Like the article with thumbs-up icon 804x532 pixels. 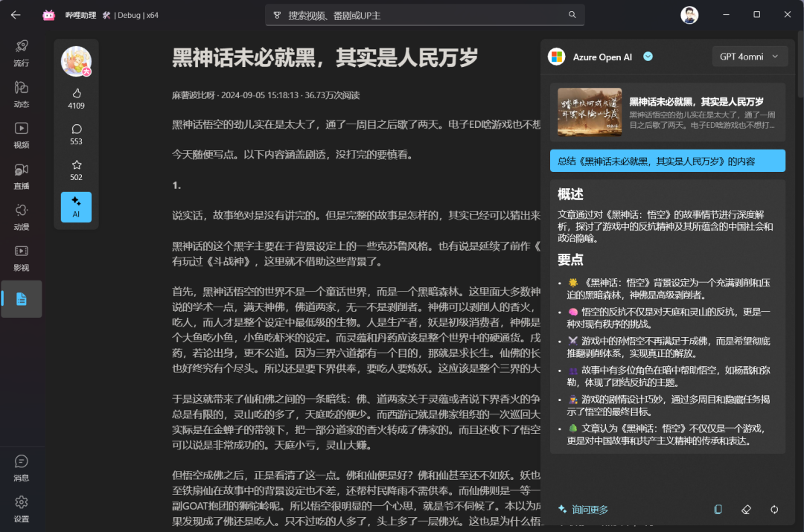tap(76, 97)
